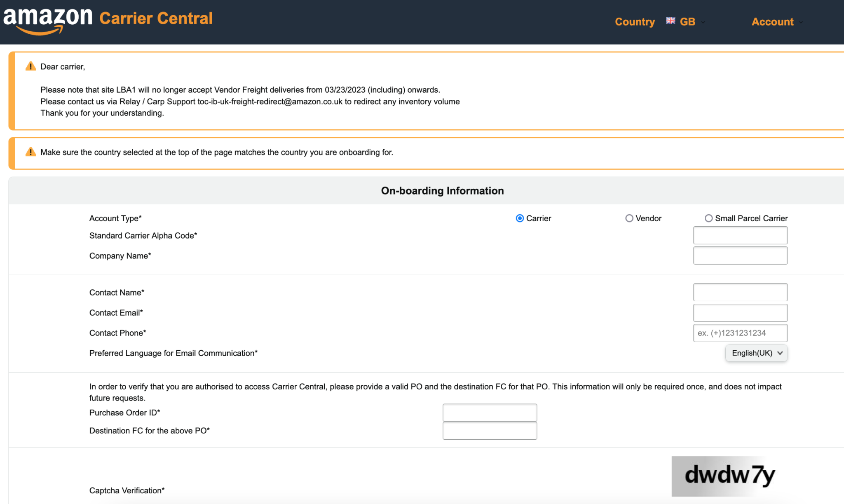Click the warning icon in the country notice banner
Image resolution: width=844 pixels, height=504 pixels.
click(x=30, y=152)
